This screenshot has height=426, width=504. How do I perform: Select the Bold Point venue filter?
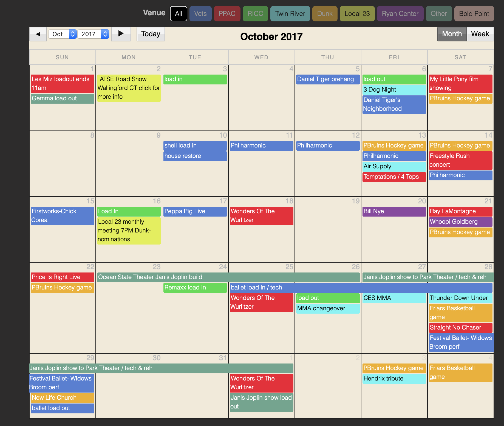474,14
